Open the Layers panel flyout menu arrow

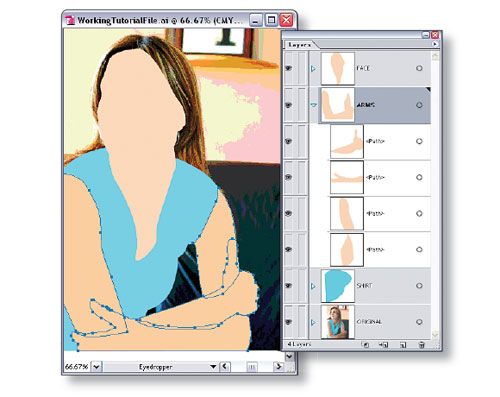[x=435, y=44]
